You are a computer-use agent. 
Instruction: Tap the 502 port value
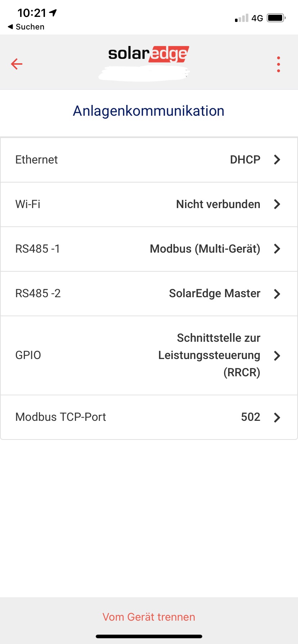click(250, 417)
